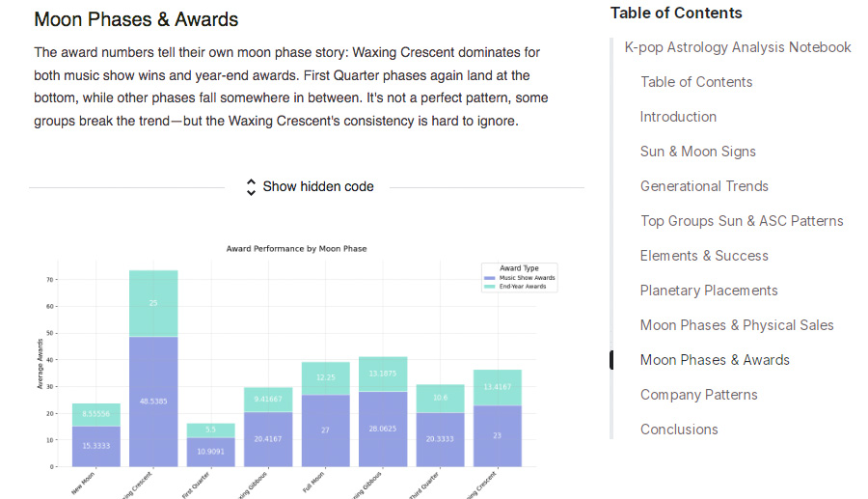
Task: Click the Music Show Awards legend swatch
Action: click(490, 278)
